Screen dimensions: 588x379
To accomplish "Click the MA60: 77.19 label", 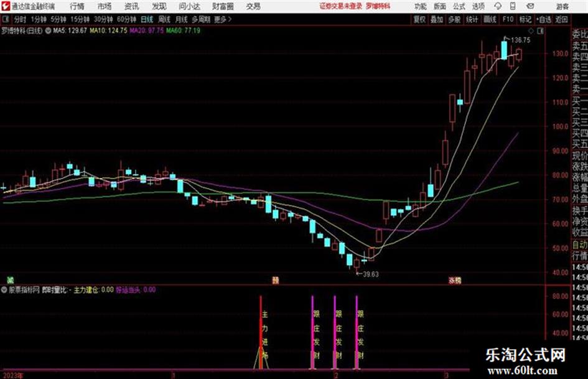I will [x=184, y=30].
